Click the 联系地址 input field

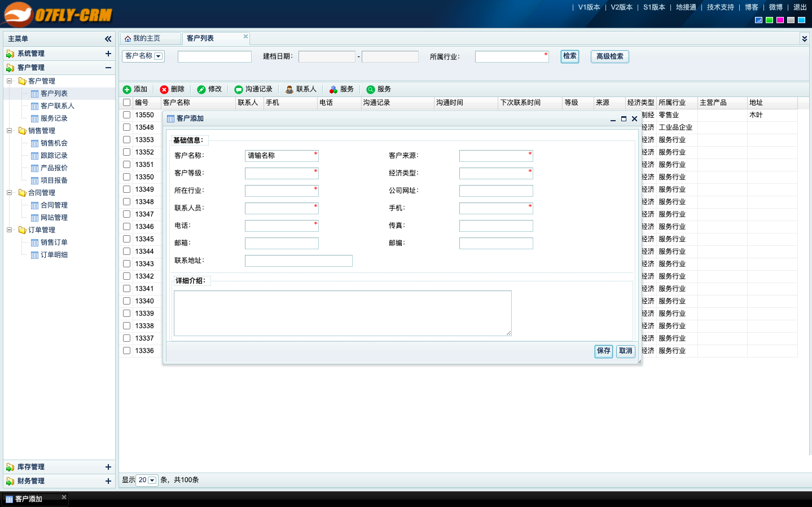point(299,261)
